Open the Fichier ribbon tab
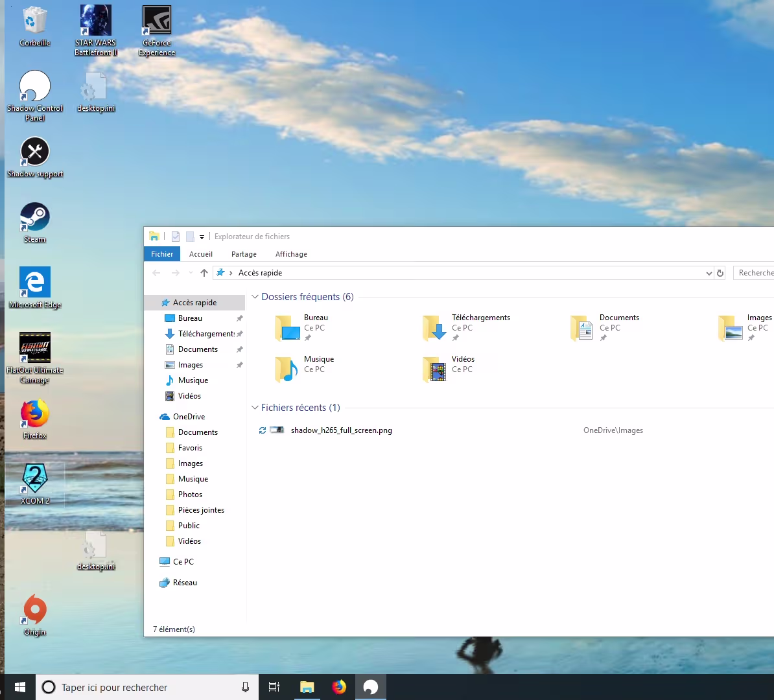Screen dimensions: 774x700 pos(162,254)
